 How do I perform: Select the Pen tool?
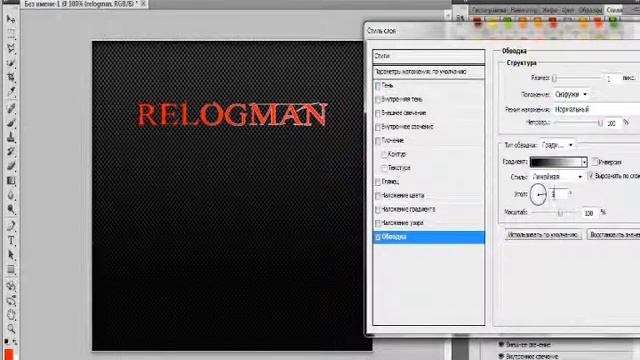pos(11,225)
